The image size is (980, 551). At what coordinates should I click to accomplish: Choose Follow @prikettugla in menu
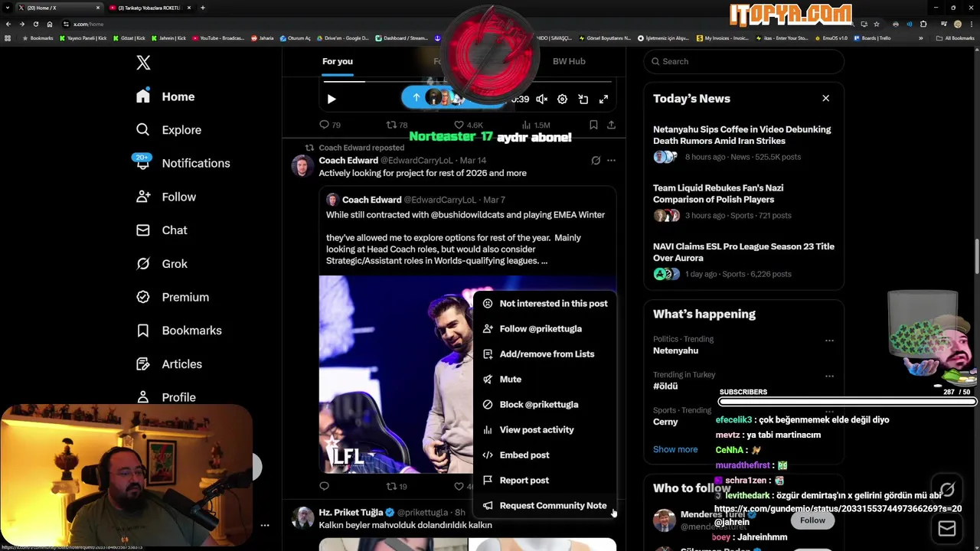[x=545, y=329]
